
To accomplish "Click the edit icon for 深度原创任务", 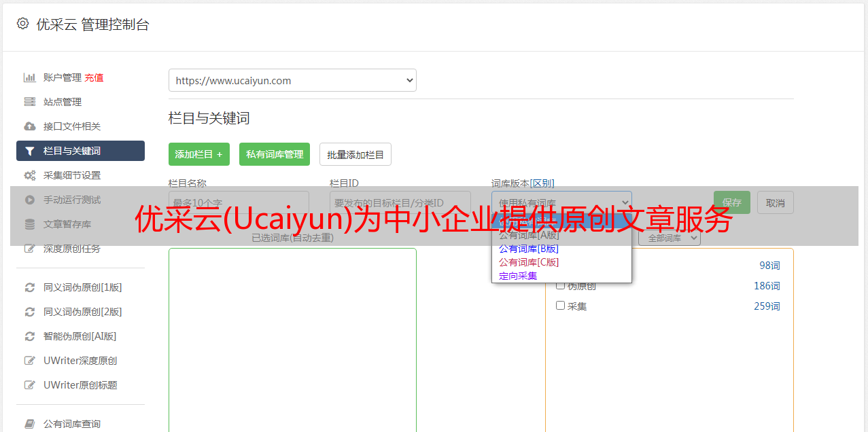I will click(x=30, y=249).
